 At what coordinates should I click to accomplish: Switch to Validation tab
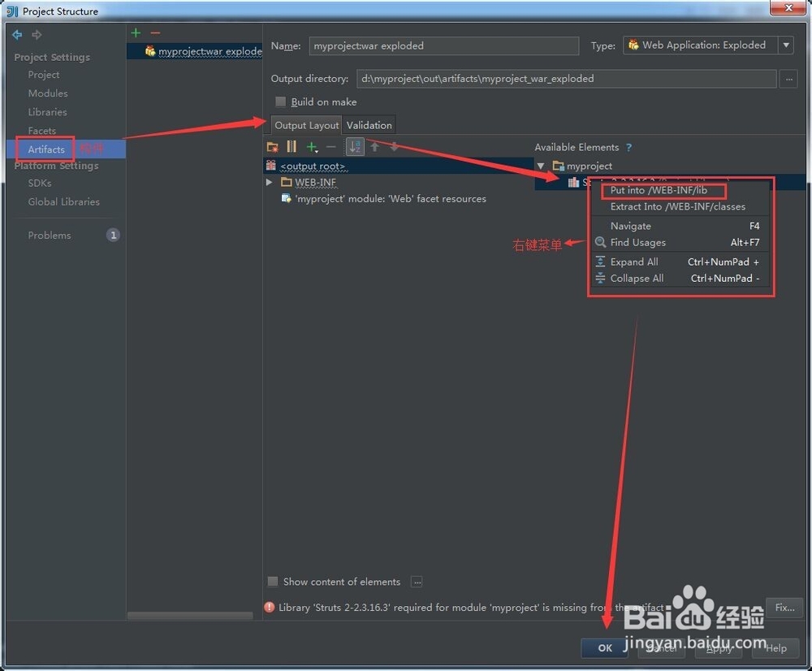coord(369,125)
